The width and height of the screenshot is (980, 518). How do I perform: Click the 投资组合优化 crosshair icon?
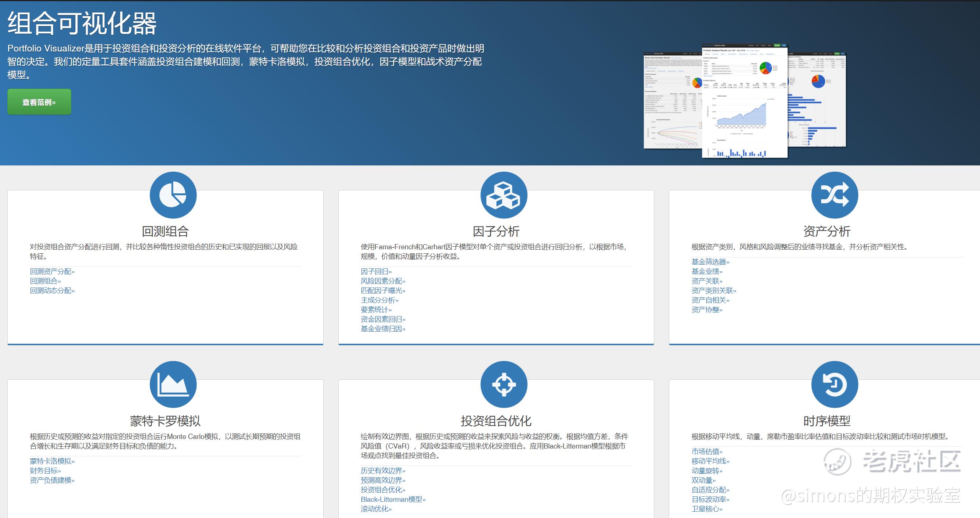(x=504, y=384)
